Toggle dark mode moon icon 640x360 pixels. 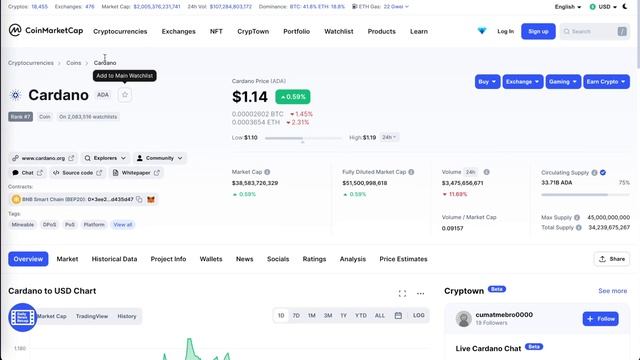[625, 7]
